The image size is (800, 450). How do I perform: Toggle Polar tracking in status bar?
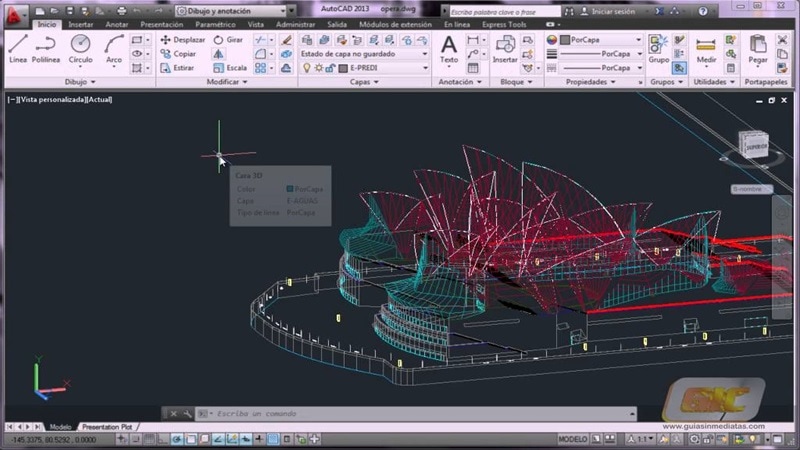[177, 439]
